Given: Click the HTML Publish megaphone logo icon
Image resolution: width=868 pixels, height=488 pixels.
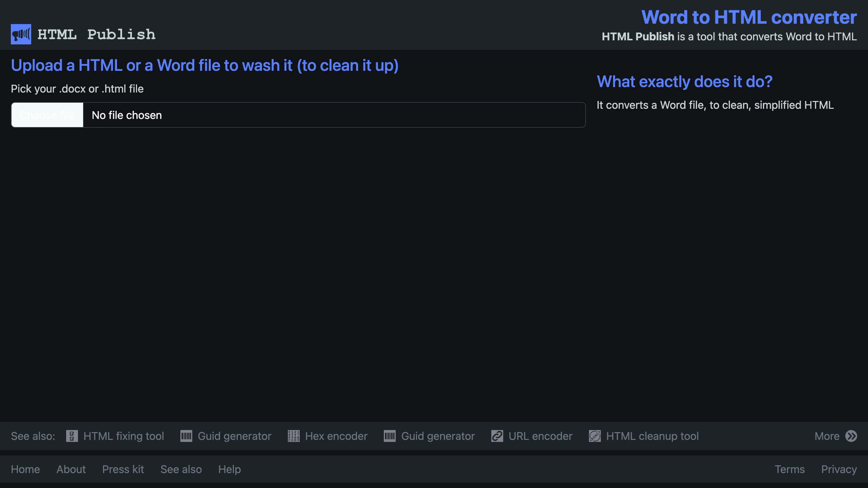Looking at the screenshot, I should coord(21,34).
